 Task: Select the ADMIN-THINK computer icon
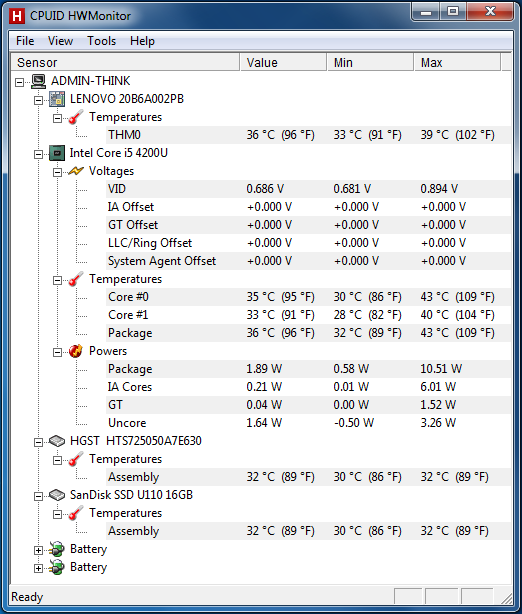point(38,81)
